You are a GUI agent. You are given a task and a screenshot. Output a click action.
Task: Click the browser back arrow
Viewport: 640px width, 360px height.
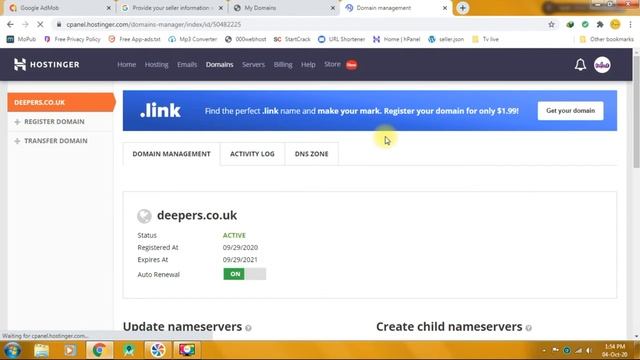(x=10, y=24)
